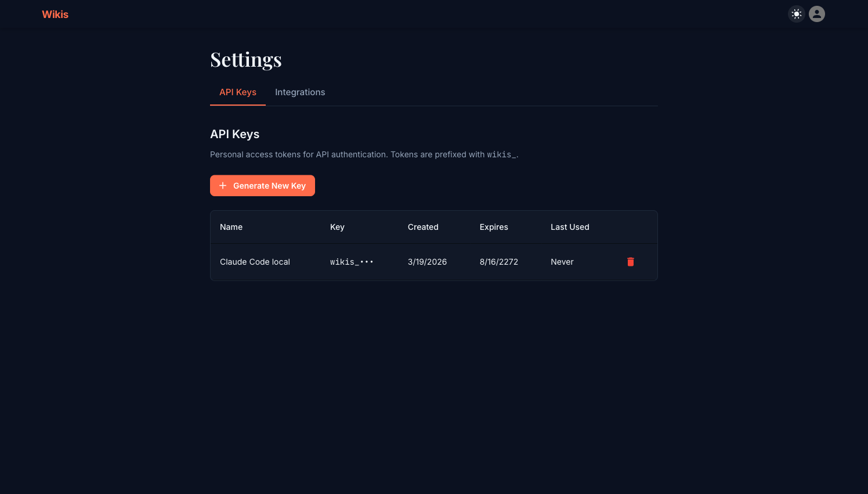Toggle the light/dark theme sun icon

tap(797, 14)
